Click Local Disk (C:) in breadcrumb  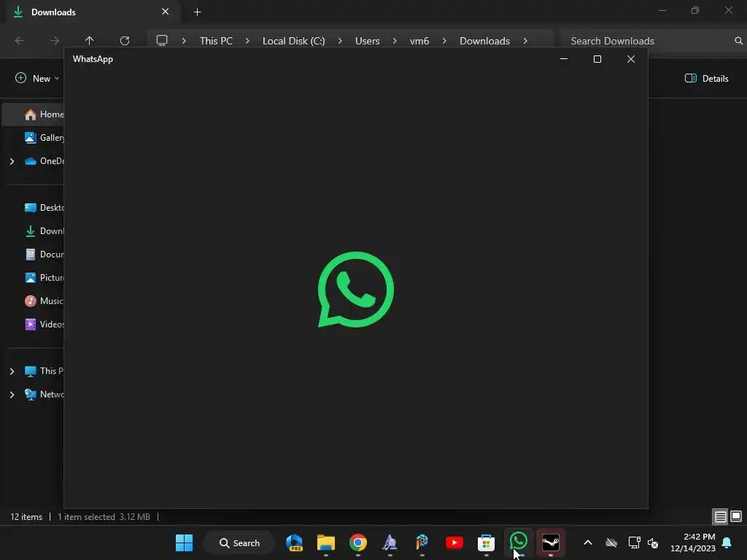(293, 41)
